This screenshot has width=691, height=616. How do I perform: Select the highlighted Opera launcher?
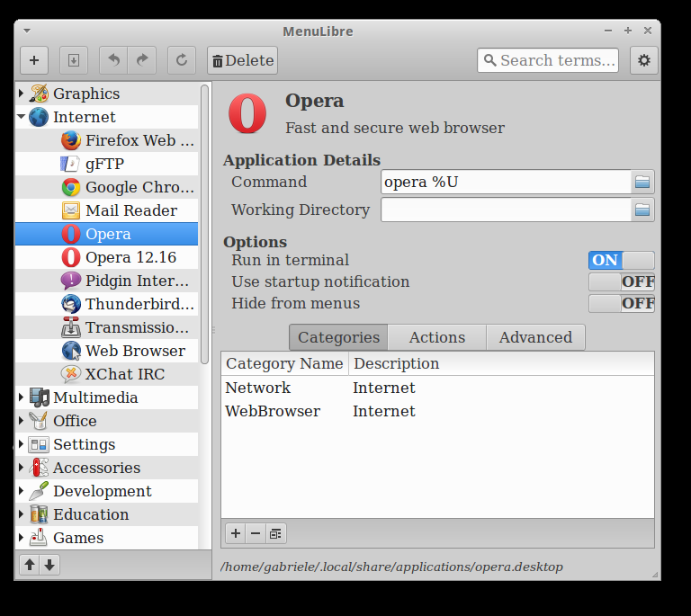click(x=107, y=234)
